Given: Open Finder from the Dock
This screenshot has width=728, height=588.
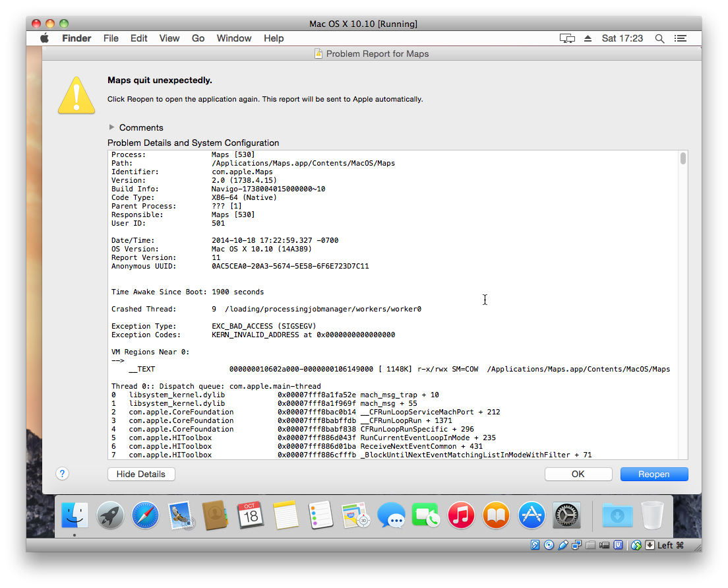Looking at the screenshot, I should [75, 515].
